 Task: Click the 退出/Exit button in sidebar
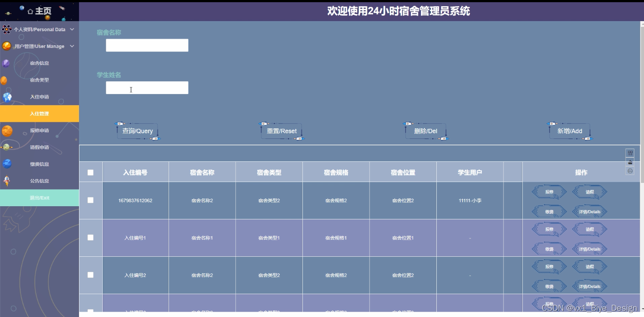point(40,198)
